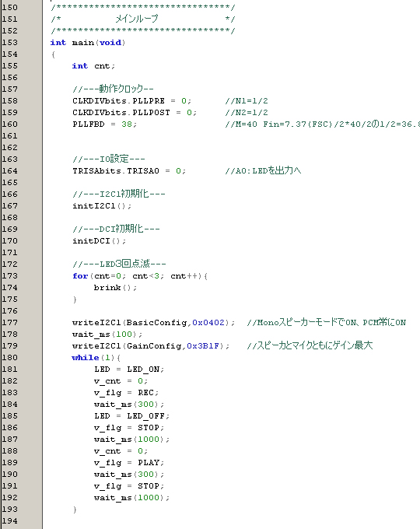The image size is (420, 529).
Task: Click the '//N2=1/2' comment
Action: [x=247, y=112]
